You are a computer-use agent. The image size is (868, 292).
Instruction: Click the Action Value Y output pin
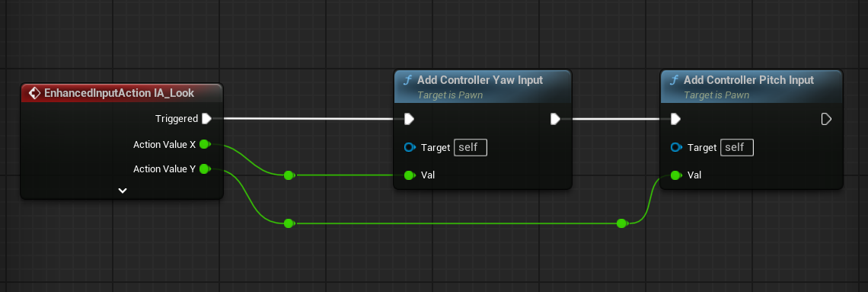[204, 169]
